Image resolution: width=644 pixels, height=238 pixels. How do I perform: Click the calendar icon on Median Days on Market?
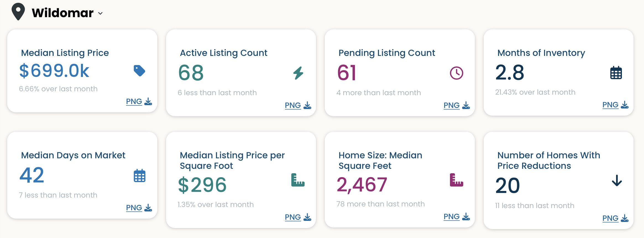click(x=140, y=175)
